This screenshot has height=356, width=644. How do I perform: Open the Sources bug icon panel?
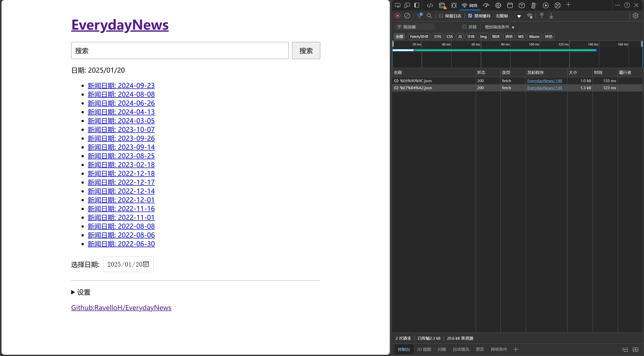click(454, 5)
